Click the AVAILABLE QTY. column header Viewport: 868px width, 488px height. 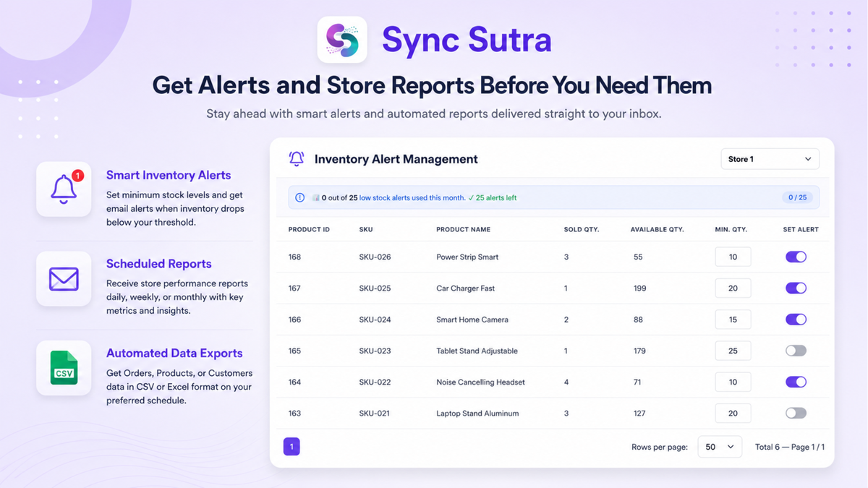(x=658, y=229)
